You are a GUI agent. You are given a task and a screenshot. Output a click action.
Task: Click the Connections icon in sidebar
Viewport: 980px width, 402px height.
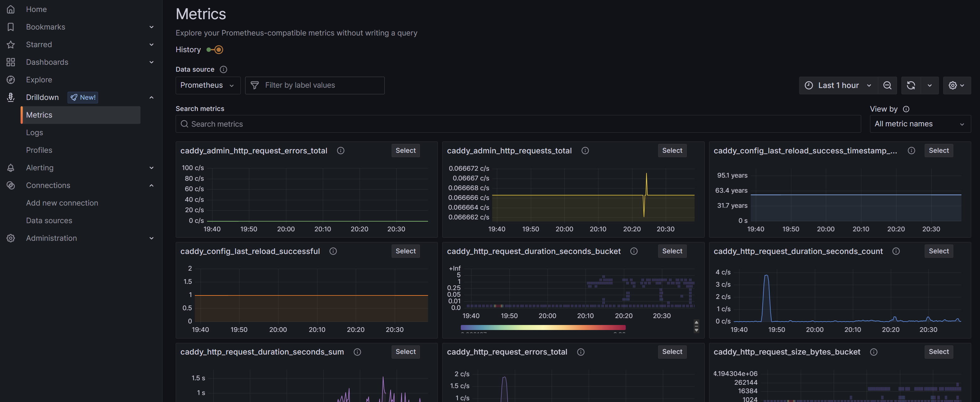click(x=11, y=185)
